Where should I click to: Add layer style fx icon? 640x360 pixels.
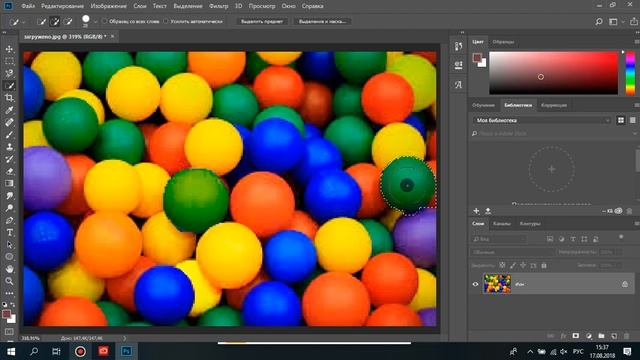click(x=563, y=336)
